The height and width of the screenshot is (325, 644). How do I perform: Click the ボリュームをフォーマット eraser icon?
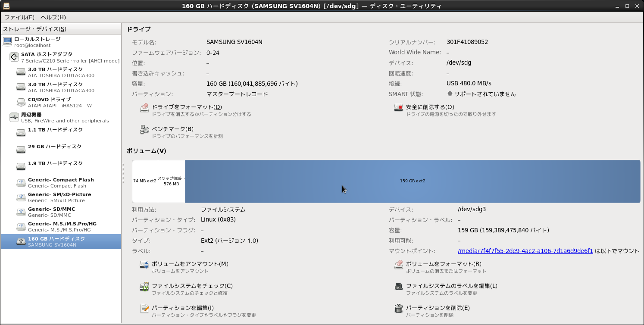pyautogui.click(x=399, y=265)
